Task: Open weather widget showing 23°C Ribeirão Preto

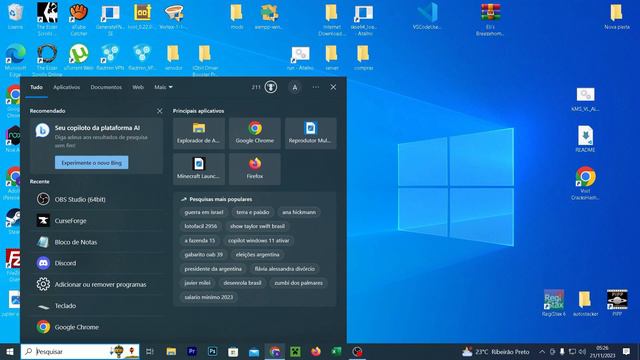Action: (496, 351)
